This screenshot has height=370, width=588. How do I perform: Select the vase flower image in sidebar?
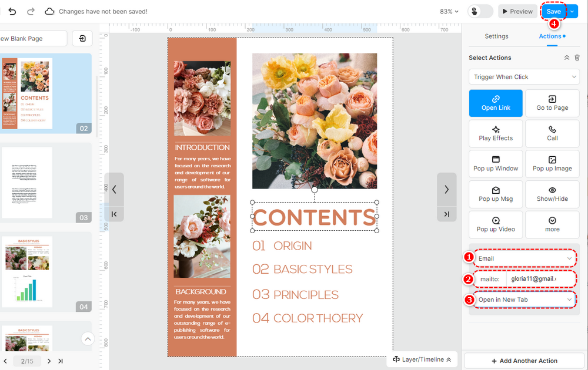[x=202, y=236]
